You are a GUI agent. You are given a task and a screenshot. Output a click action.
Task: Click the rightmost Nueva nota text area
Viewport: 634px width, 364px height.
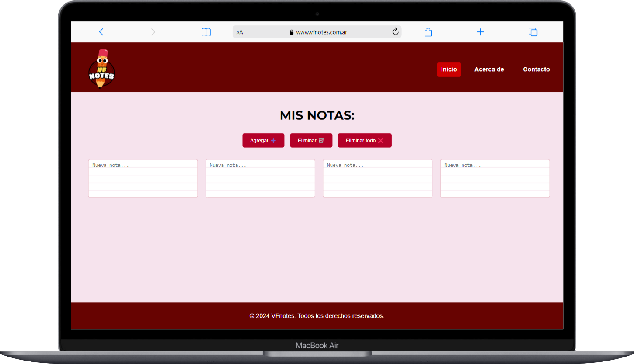pos(495,178)
